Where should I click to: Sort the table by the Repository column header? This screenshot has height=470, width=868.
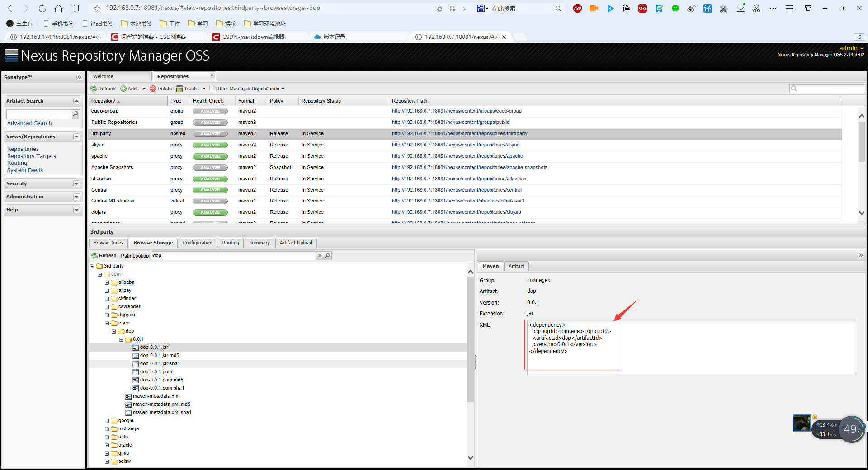[128, 101]
